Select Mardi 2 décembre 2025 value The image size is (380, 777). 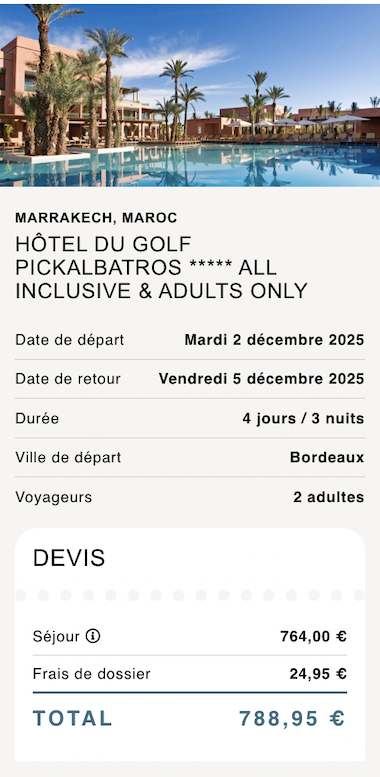pyautogui.click(x=274, y=340)
